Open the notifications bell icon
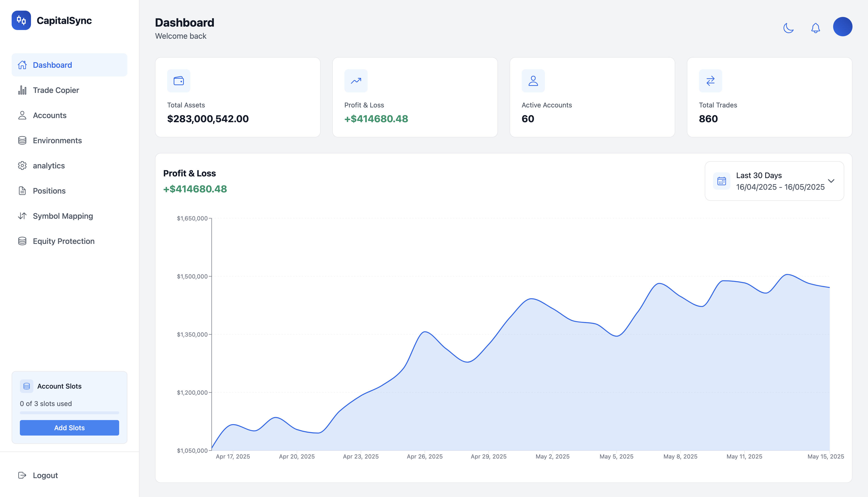This screenshot has width=868, height=497. [815, 28]
